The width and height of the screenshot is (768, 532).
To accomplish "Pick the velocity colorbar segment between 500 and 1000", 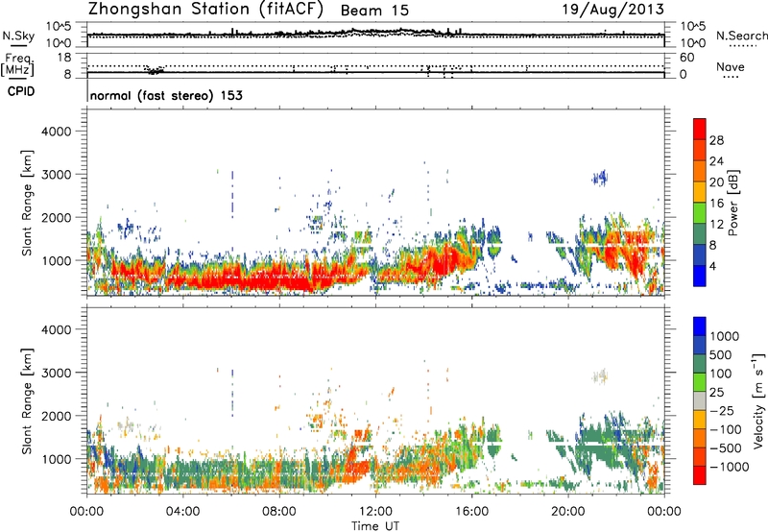I will pyautogui.click(x=700, y=346).
